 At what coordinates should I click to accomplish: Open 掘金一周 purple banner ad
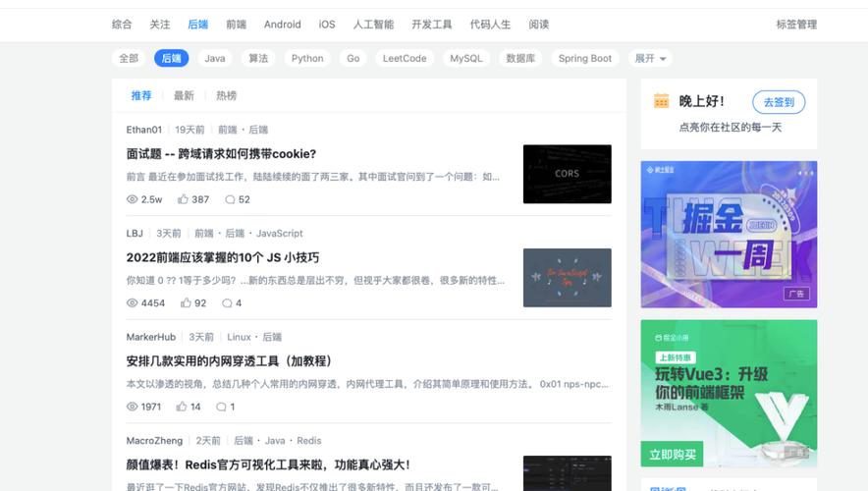pyautogui.click(x=729, y=234)
